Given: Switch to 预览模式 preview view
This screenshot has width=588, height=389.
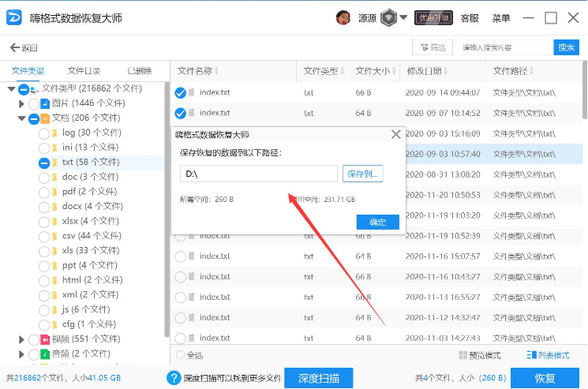Looking at the screenshot, I should (x=479, y=356).
